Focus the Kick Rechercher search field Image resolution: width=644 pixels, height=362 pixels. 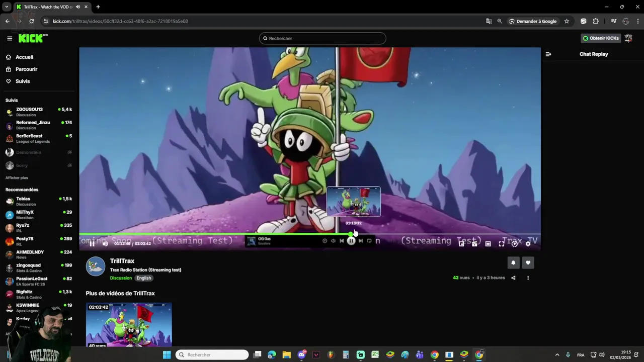[323, 38]
